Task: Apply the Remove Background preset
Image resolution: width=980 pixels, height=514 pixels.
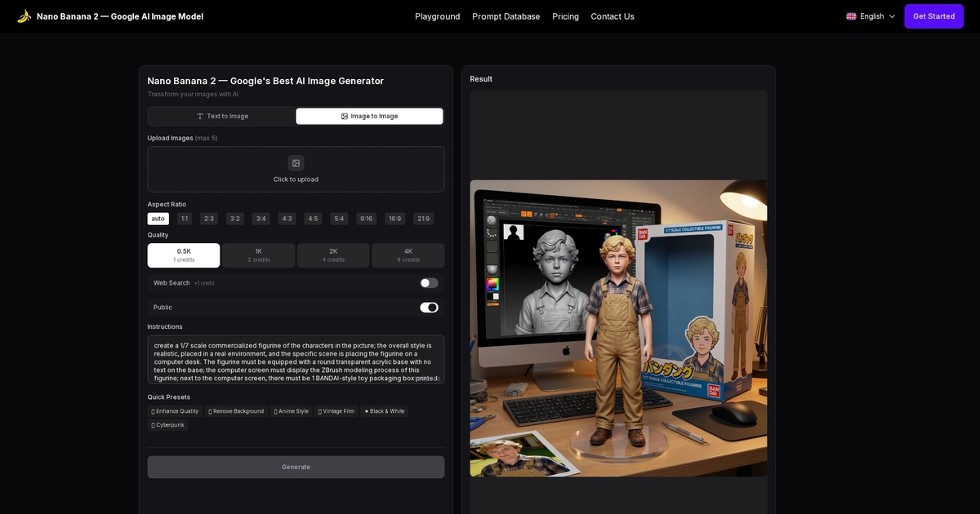Action: click(x=236, y=411)
